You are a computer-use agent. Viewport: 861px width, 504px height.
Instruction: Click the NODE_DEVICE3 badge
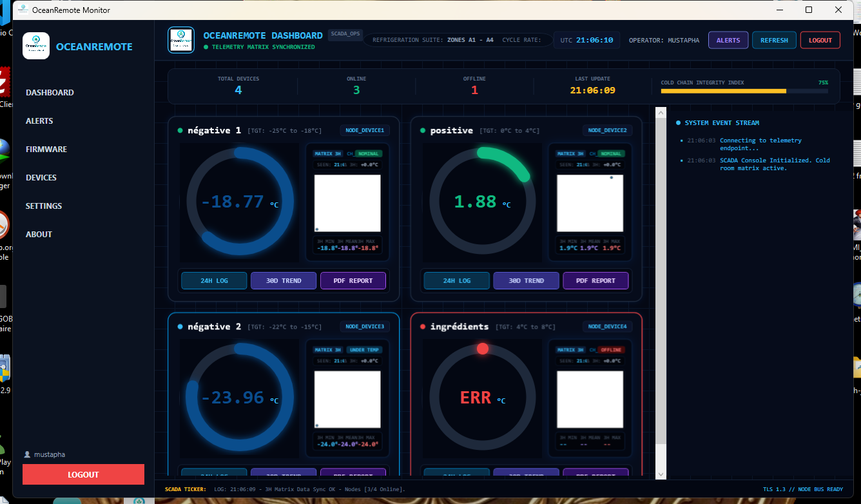pyautogui.click(x=365, y=327)
